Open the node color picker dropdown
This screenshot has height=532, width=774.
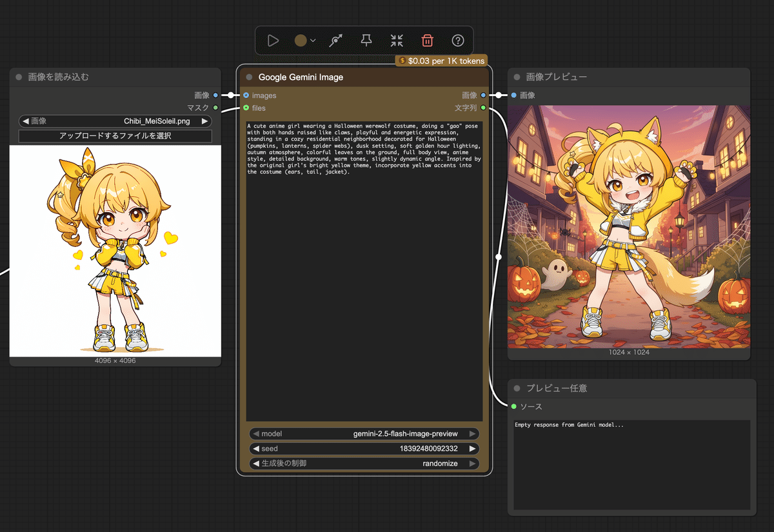coord(305,41)
